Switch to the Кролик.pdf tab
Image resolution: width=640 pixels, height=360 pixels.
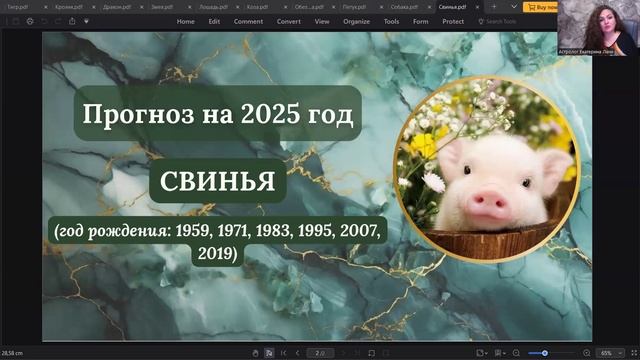tap(69, 7)
